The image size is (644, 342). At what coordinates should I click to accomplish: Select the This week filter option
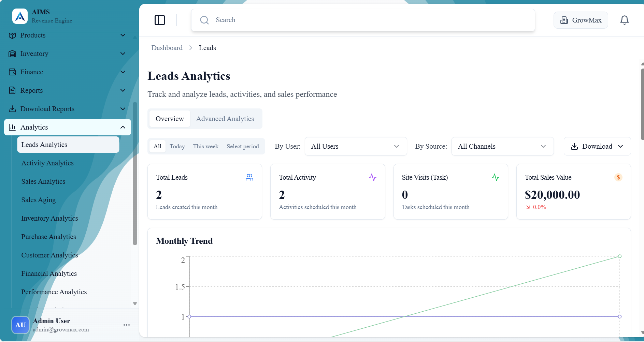pos(205,146)
